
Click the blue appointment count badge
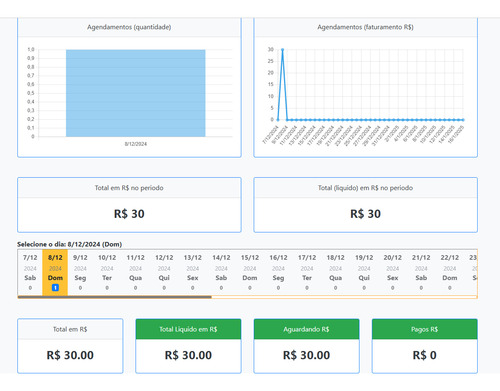(55, 287)
